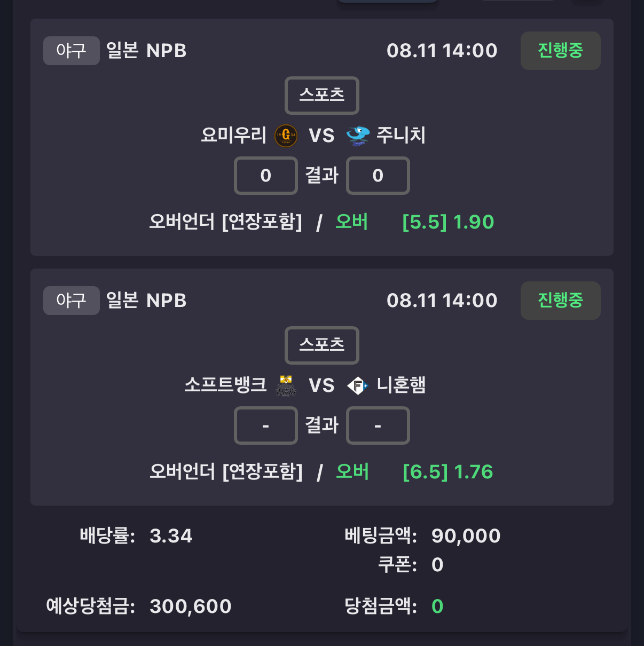
Task: Click the [5.5] 1.90 over odds
Action: 448,222
